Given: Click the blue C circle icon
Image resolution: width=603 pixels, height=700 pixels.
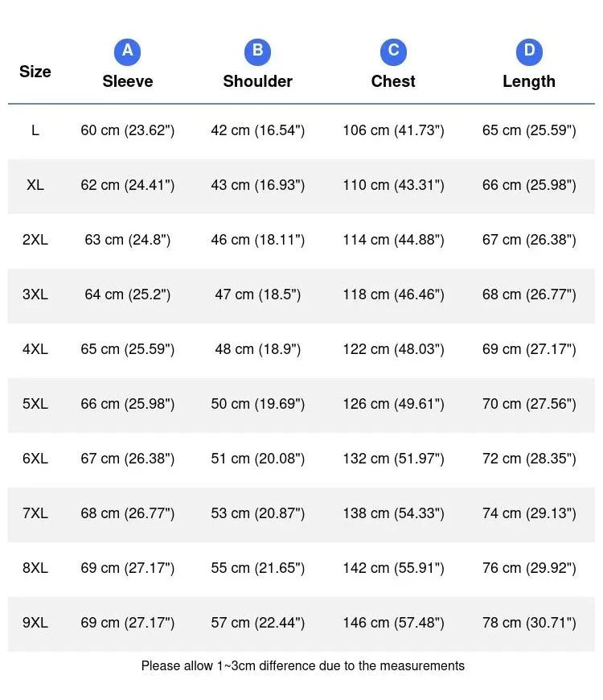Looking at the screenshot, I should 393,51.
